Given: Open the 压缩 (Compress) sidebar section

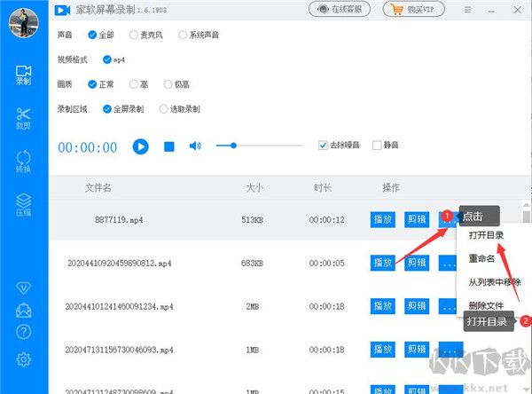Looking at the screenshot, I should coord(24,204).
